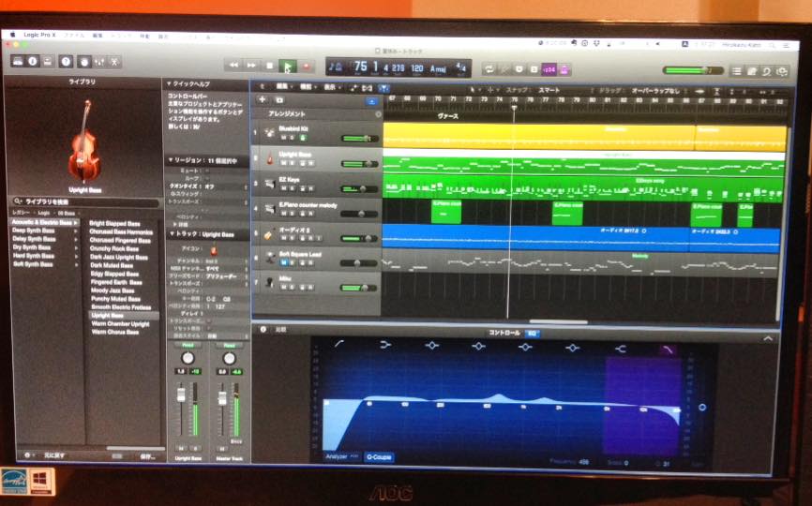Select Deep Synth Bass category
Image resolution: width=812 pixels, height=506 pixels.
34,231
